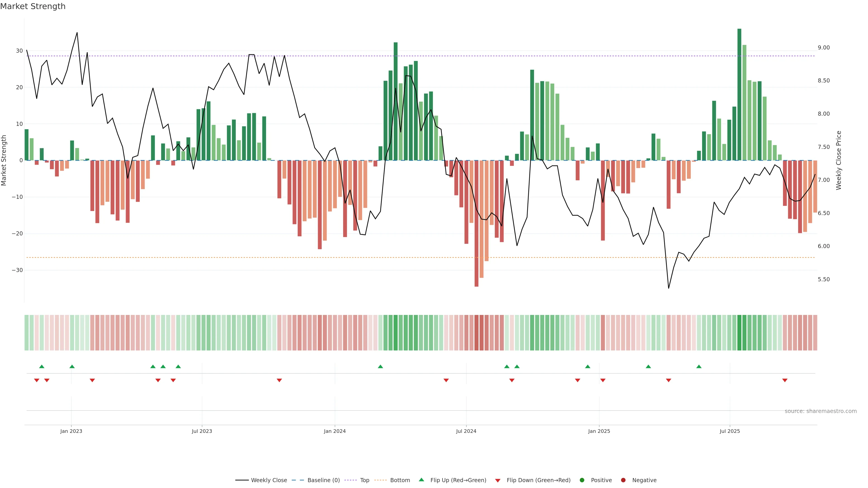Click the lone flip-up triangle near March 2024
The height and width of the screenshot is (488, 868).
(x=380, y=366)
